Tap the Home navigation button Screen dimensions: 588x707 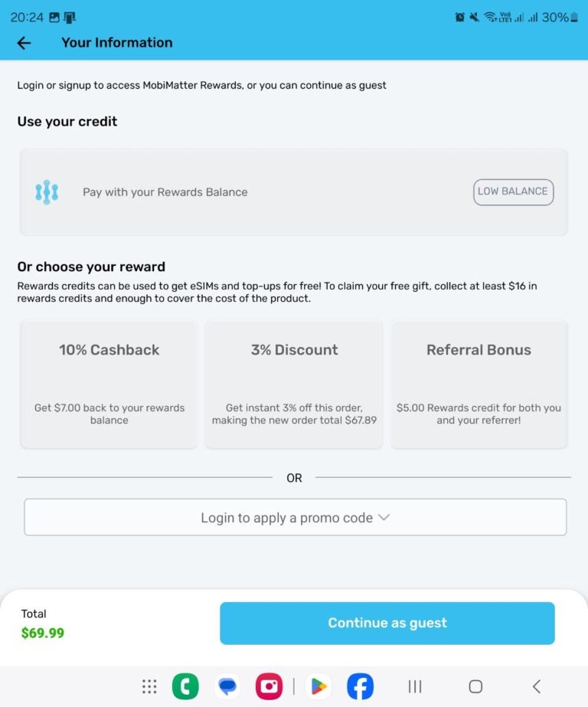pyautogui.click(x=475, y=686)
